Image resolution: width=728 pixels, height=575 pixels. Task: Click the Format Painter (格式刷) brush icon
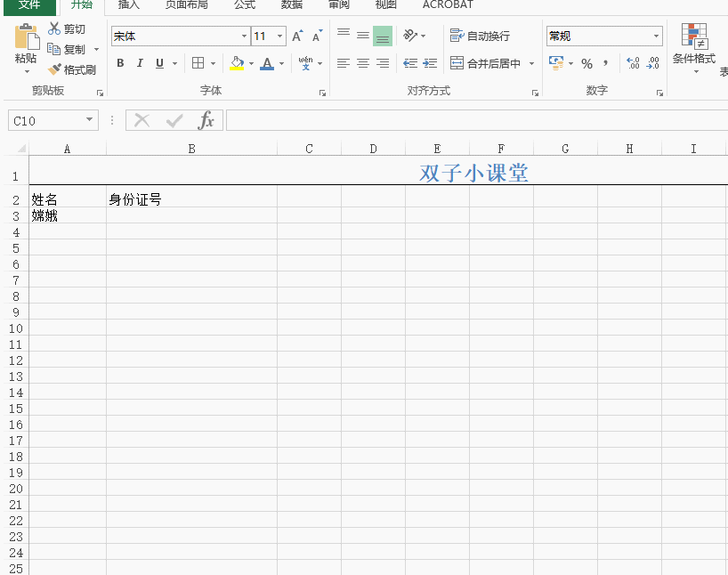pyautogui.click(x=54, y=69)
